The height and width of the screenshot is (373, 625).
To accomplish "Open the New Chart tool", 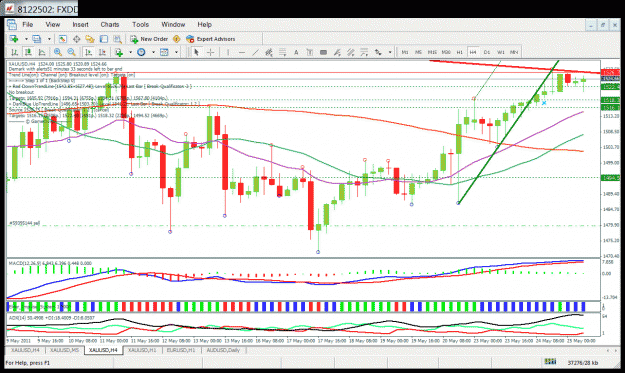I will tap(14, 39).
